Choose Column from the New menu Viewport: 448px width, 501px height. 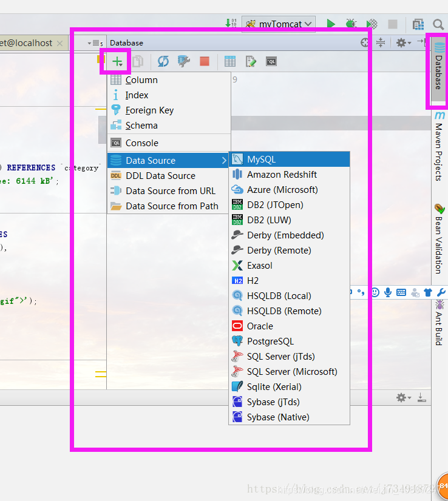click(x=169, y=80)
